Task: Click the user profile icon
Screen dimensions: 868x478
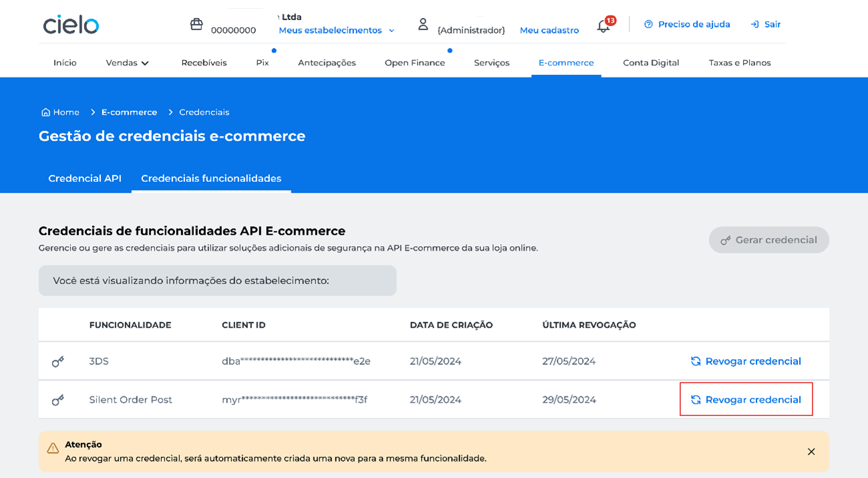Action: pos(423,24)
